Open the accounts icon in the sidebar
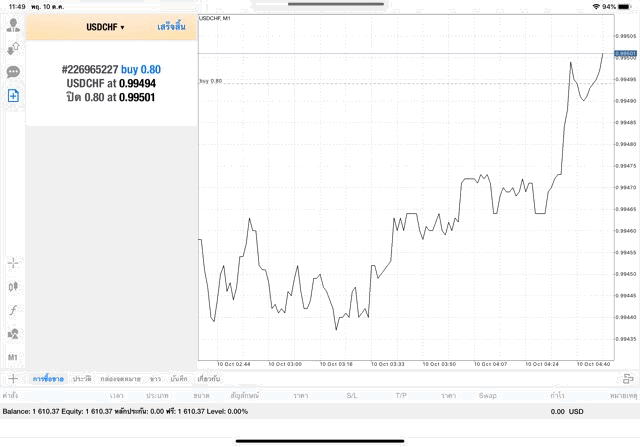Screen dimensions: 640x447 coord(13,25)
